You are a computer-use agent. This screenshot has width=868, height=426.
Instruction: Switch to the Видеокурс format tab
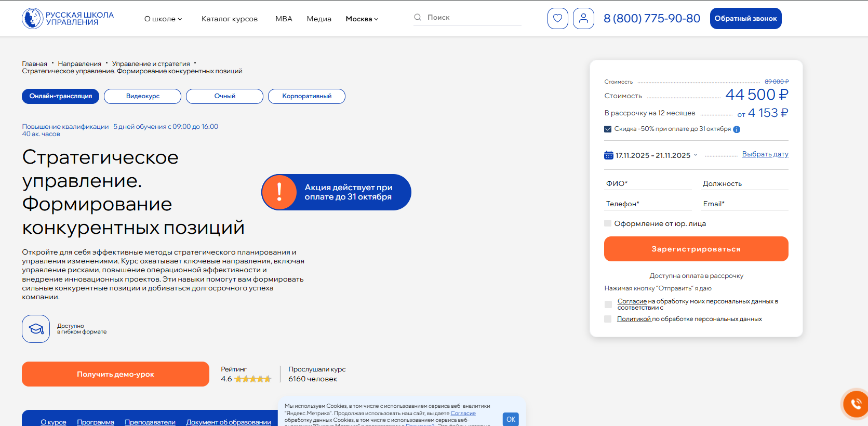[x=142, y=96]
